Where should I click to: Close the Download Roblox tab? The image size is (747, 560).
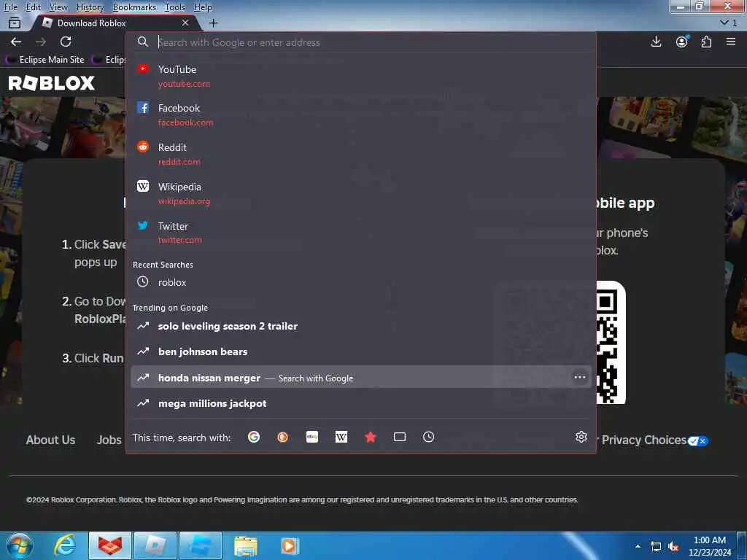(x=185, y=23)
